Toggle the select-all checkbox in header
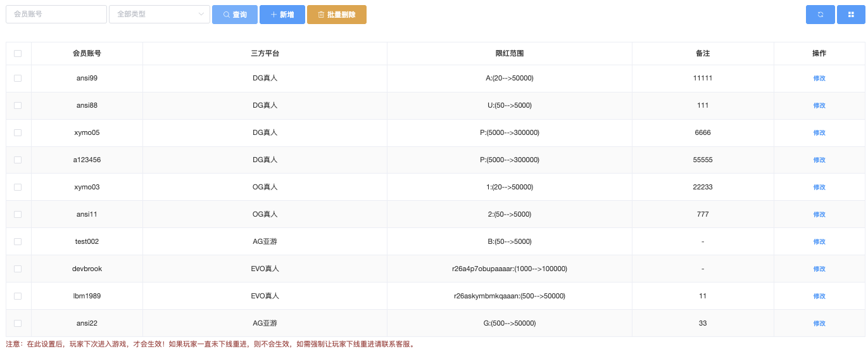Image resolution: width=868 pixels, height=356 pixels. 18,54
